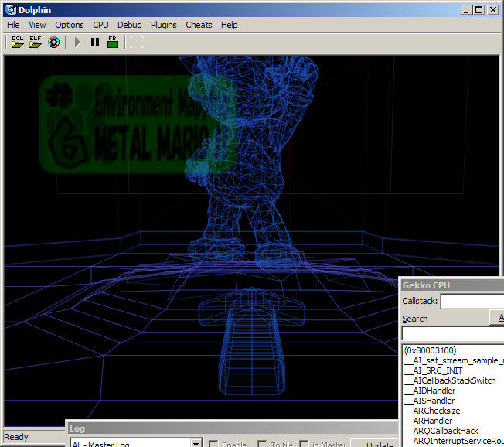504x447 pixels.
Task: Expand the All - Master Log dropdown
Action: [x=196, y=443]
